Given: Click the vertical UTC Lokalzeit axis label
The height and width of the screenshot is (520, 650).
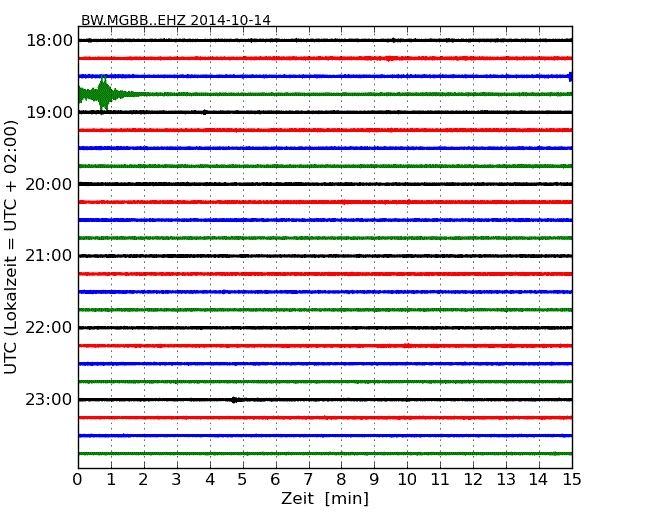Looking at the screenshot, I should tap(10, 247).
